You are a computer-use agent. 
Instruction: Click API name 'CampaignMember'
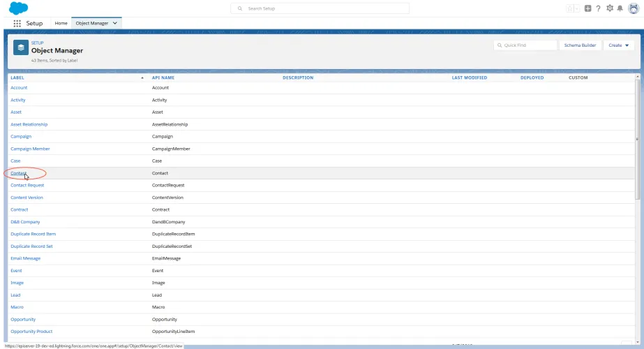coord(171,149)
